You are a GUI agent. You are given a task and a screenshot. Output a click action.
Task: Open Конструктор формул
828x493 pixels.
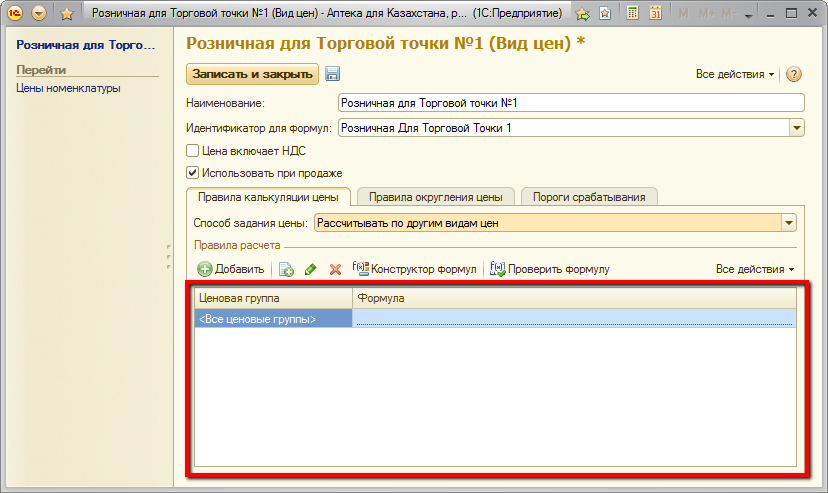point(414,269)
